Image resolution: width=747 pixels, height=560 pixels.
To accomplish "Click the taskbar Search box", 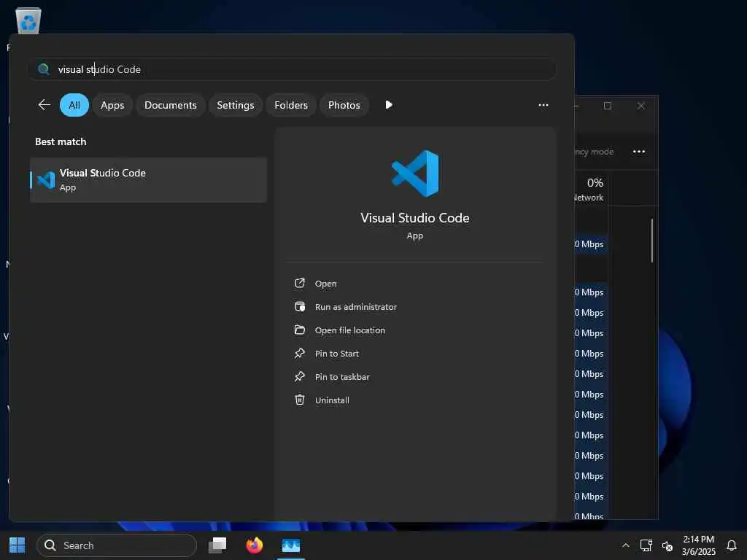I will click(x=117, y=545).
